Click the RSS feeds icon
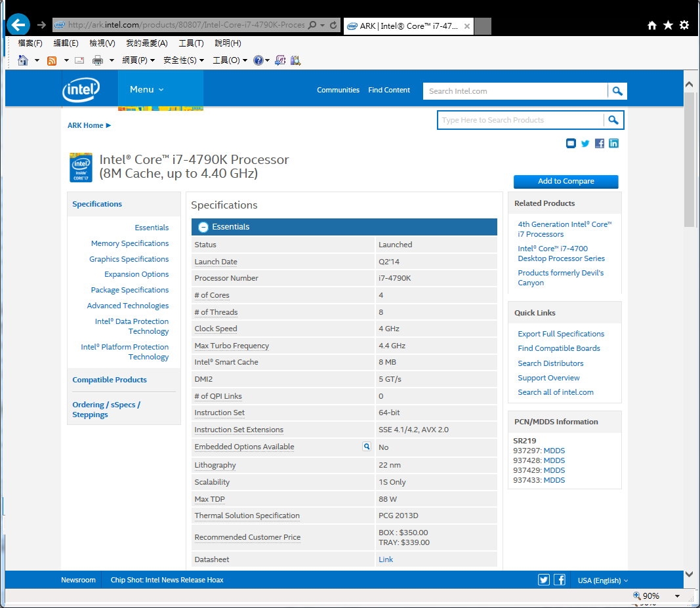 (52, 60)
